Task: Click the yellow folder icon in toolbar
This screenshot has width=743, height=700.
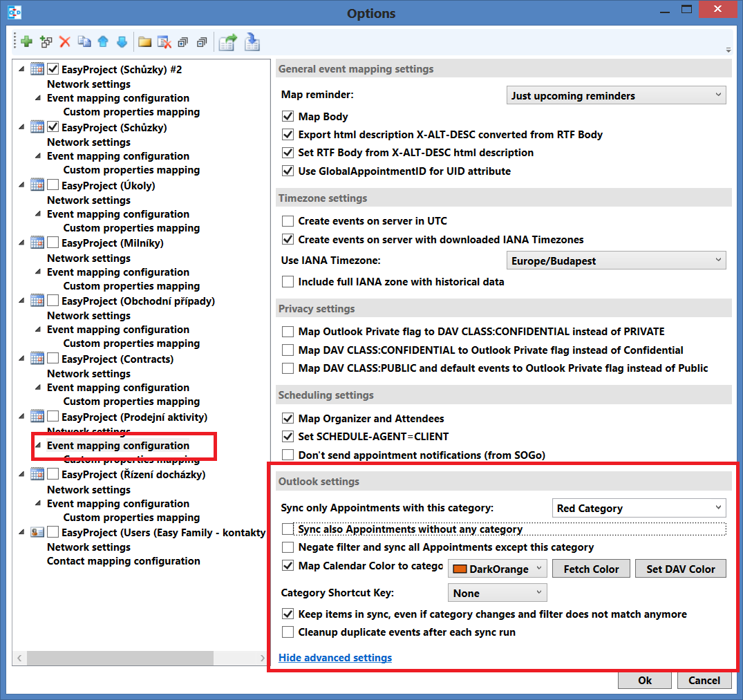Action: pyautogui.click(x=144, y=42)
